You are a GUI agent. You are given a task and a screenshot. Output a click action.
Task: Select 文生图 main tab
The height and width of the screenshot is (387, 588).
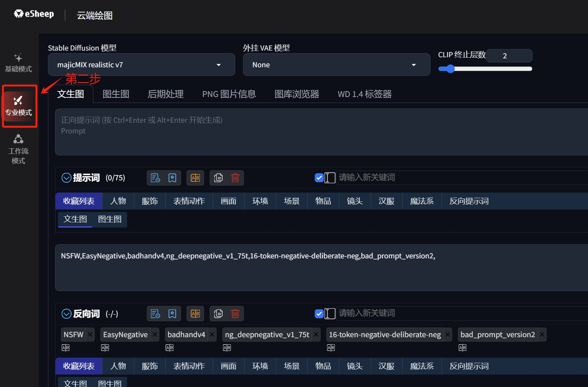[x=71, y=94]
